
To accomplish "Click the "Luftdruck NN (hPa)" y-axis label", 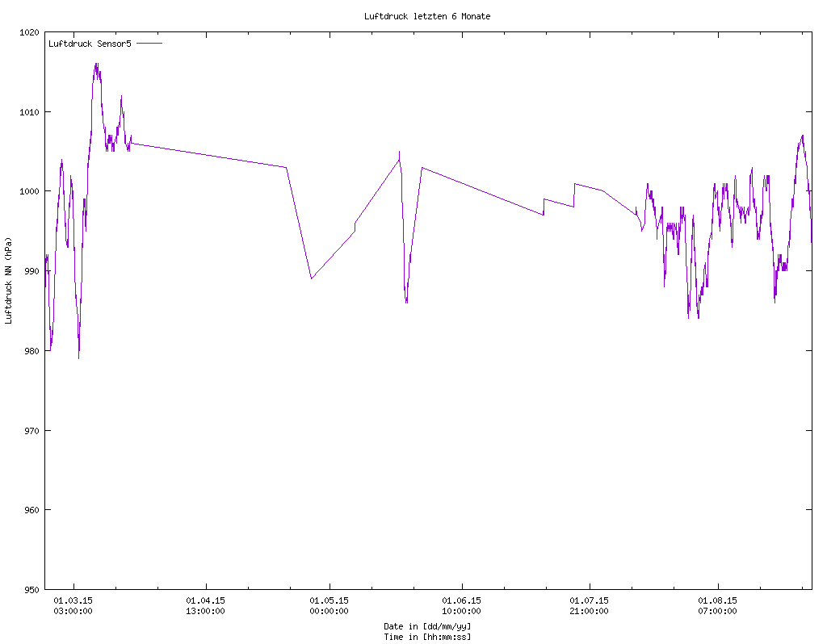I will pyautogui.click(x=9, y=281).
